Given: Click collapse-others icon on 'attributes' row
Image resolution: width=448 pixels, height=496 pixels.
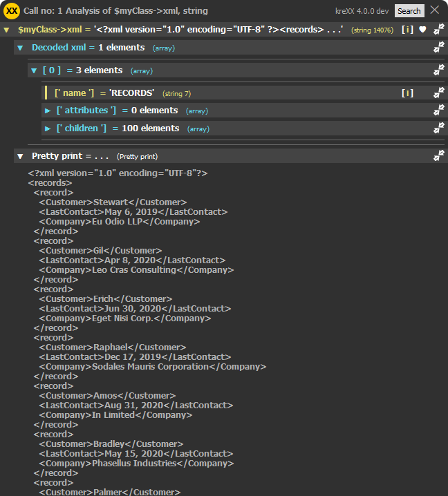Looking at the screenshot, I should pos(439,111).
